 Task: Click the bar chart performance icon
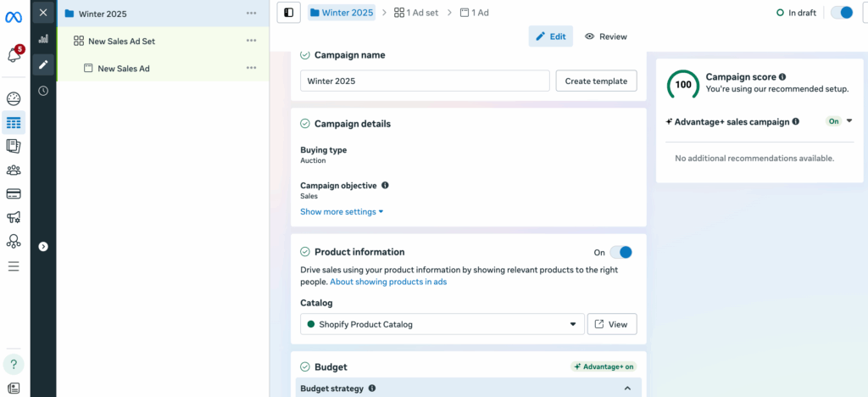43,39
